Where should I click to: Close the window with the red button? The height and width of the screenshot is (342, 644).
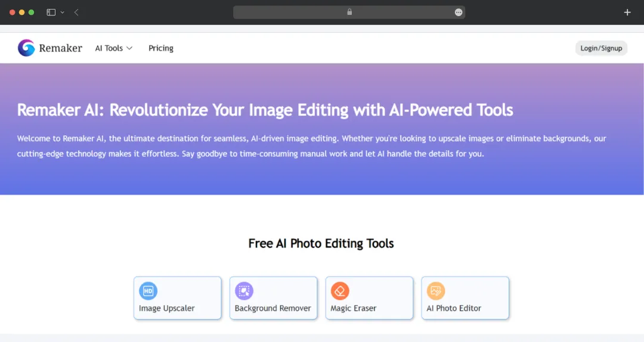13,13
